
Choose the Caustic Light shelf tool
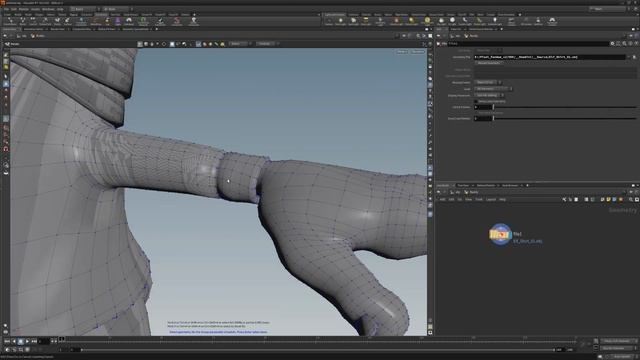(x=465, y=21)
